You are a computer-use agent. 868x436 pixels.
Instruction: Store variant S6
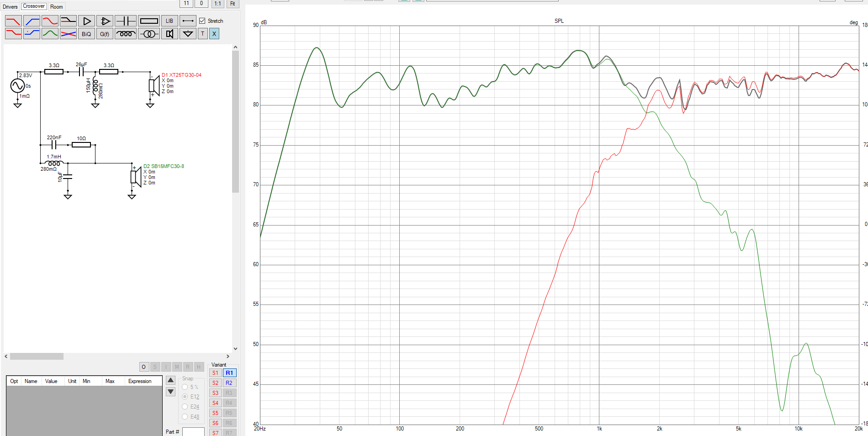tap(216, 423)
